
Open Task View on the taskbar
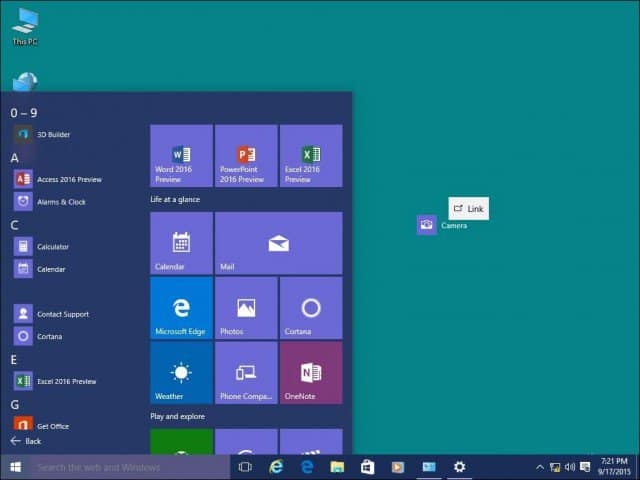245,467
